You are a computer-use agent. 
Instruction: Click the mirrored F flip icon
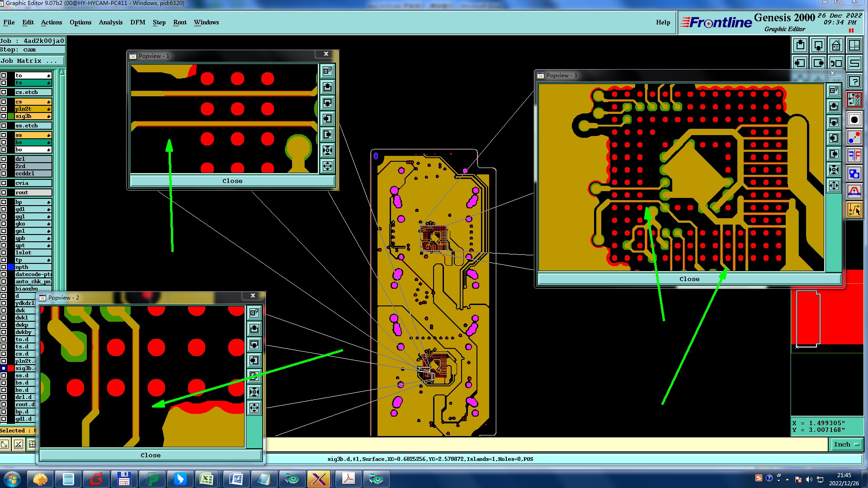coord(854,156)
